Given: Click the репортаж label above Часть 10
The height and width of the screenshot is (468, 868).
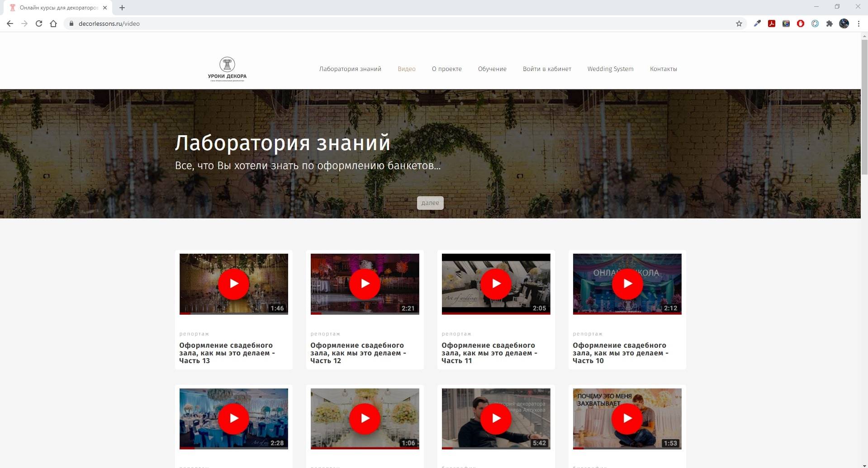Looking at the screenshot, I should (588, 334).
